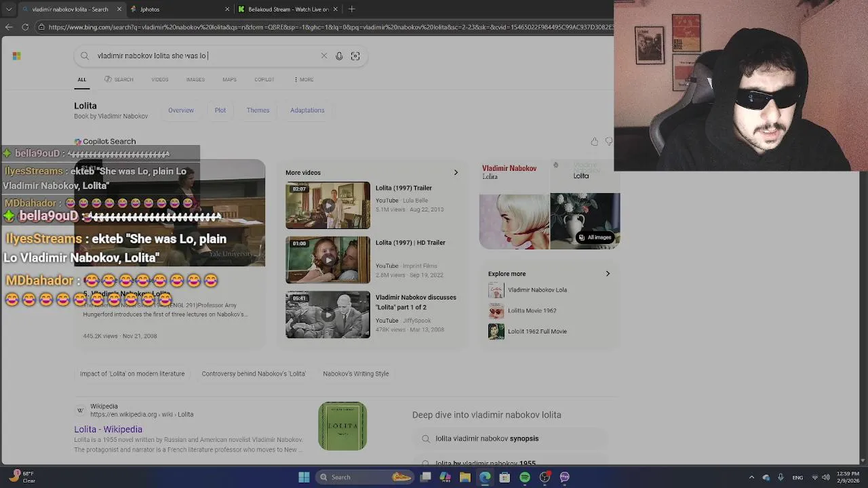Open the blonde woman cover image

click(514, 221)
